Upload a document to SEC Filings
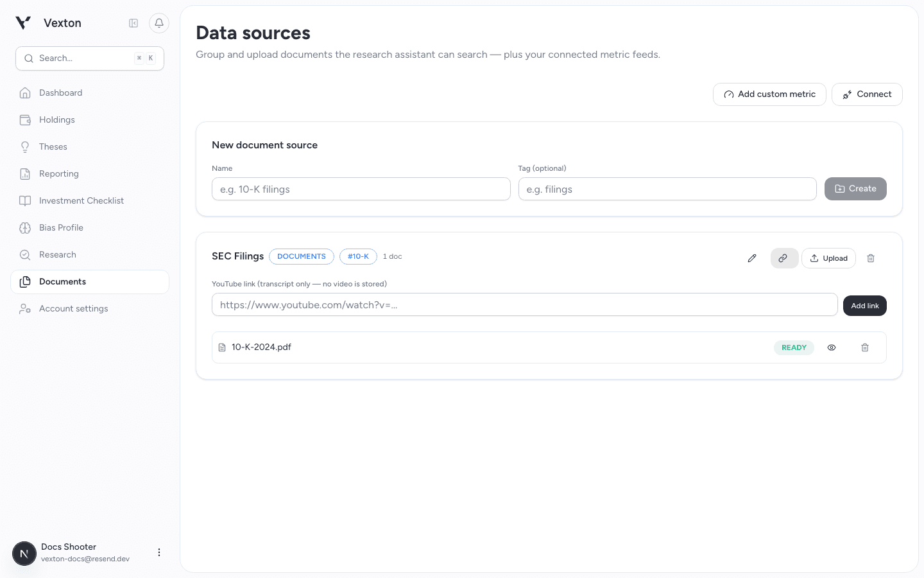This screenshot has height=578, width=924. click(x=828, y=258)
